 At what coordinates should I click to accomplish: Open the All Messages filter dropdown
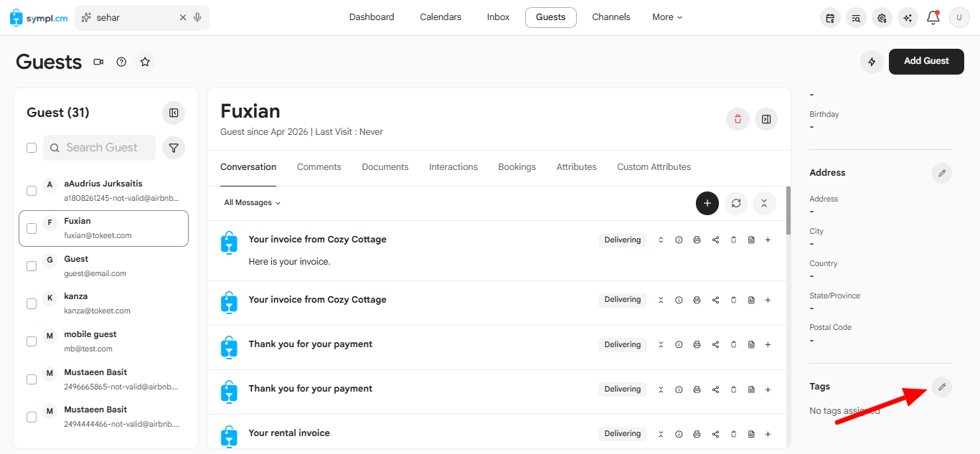click(252, 203)
